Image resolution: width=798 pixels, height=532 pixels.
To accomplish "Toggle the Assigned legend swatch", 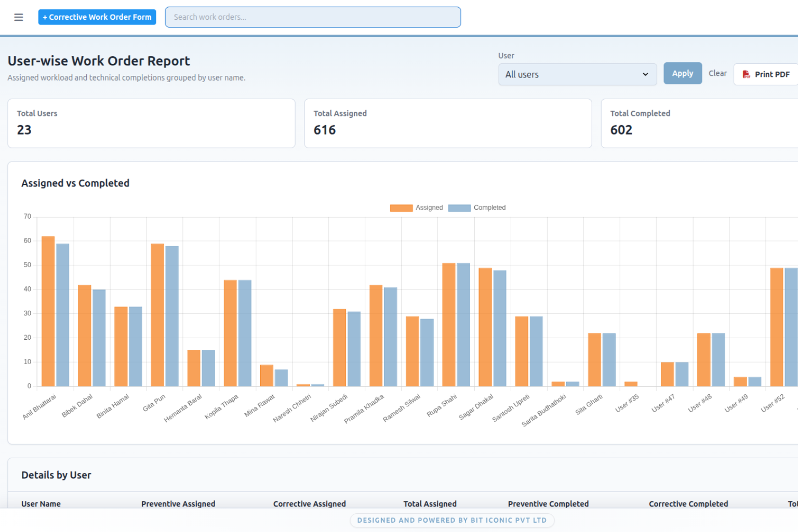I will tap(401, 208).
